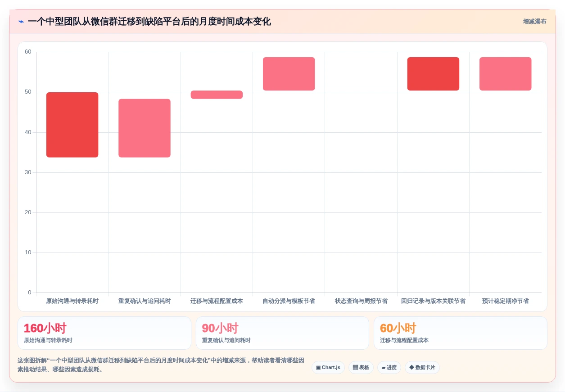Open the 90小时 data card
The width and height of the screenshot is (565, 392).
pos(282,333)
